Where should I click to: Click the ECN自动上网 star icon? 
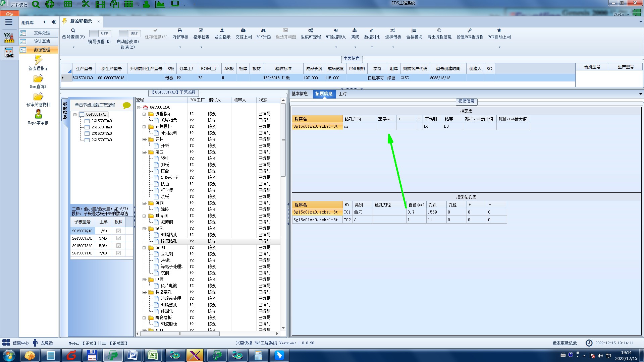coord(499,31)
